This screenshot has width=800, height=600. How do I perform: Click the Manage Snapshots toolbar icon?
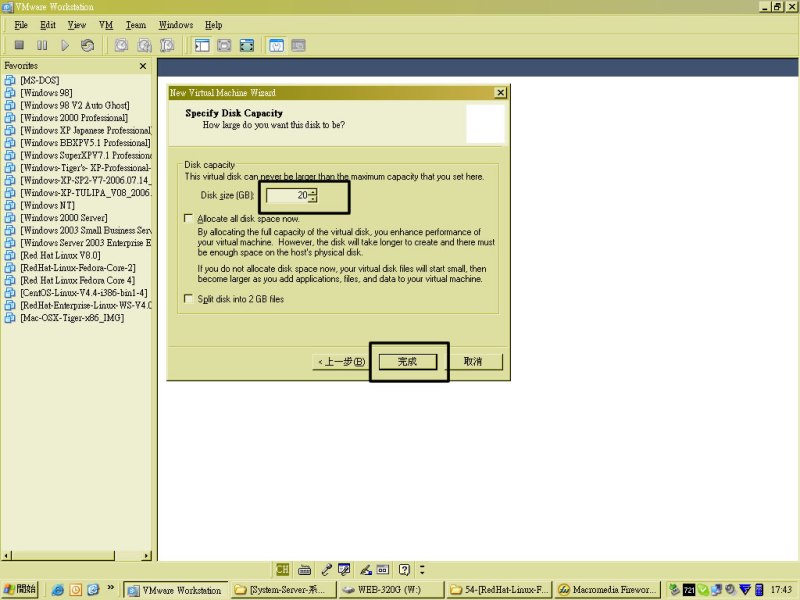tap(167, 45)
